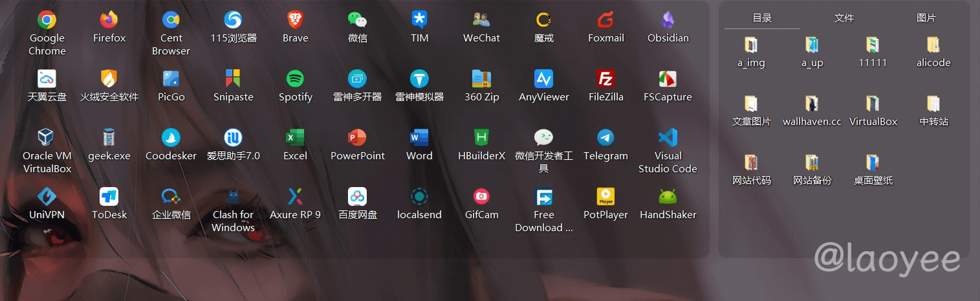The height and width of the screenshot is (301, 980).
Task: Switch to the 目录 tab
Action: 762,18
